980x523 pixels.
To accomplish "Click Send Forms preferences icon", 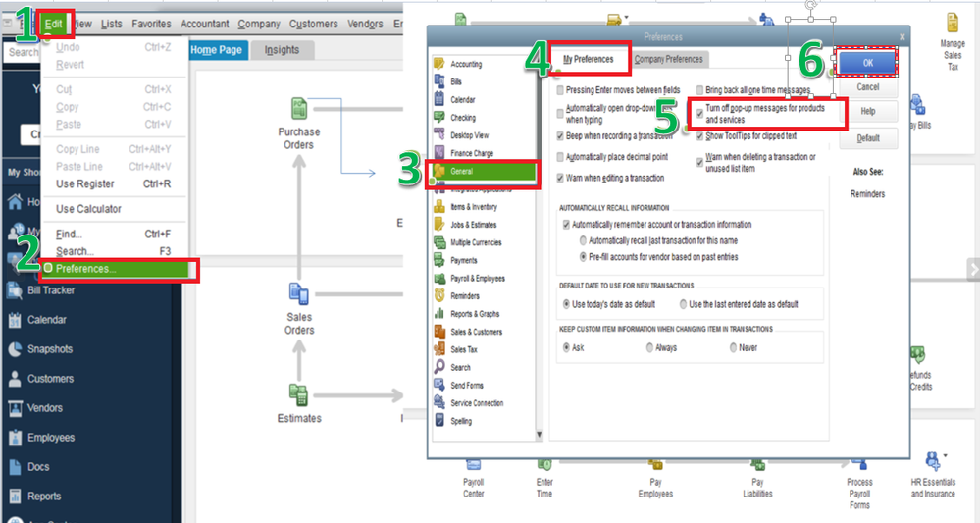I will (x=439, y=385).
